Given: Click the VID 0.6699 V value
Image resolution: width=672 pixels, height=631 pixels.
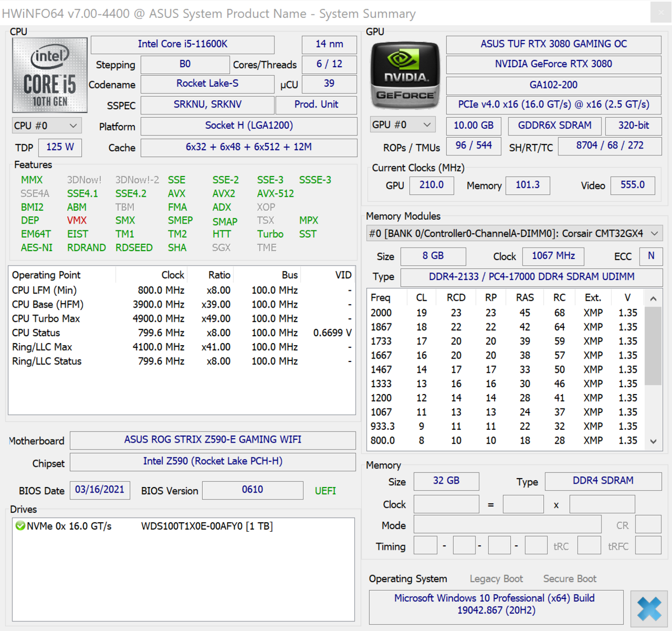Looking at the screenshot, I should [333, 333].
